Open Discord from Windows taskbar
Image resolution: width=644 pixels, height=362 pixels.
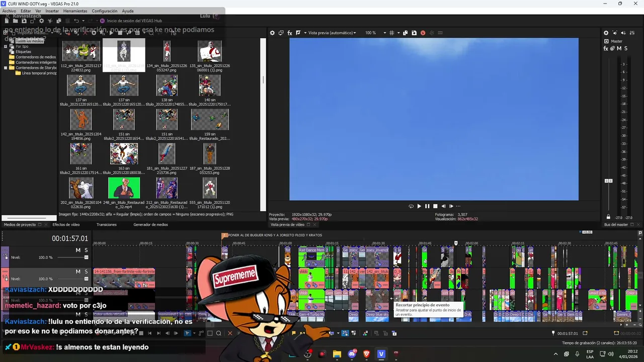tap(352, 354)
